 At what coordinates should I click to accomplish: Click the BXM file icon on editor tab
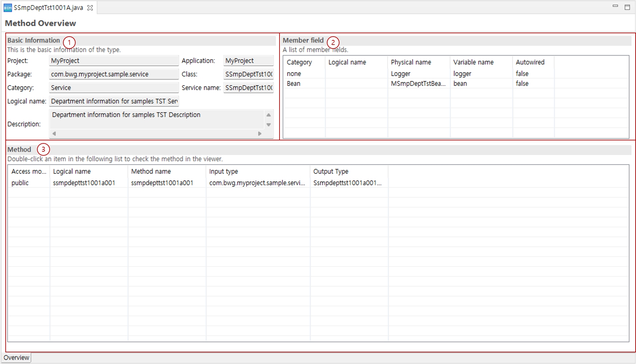(8, 8)
